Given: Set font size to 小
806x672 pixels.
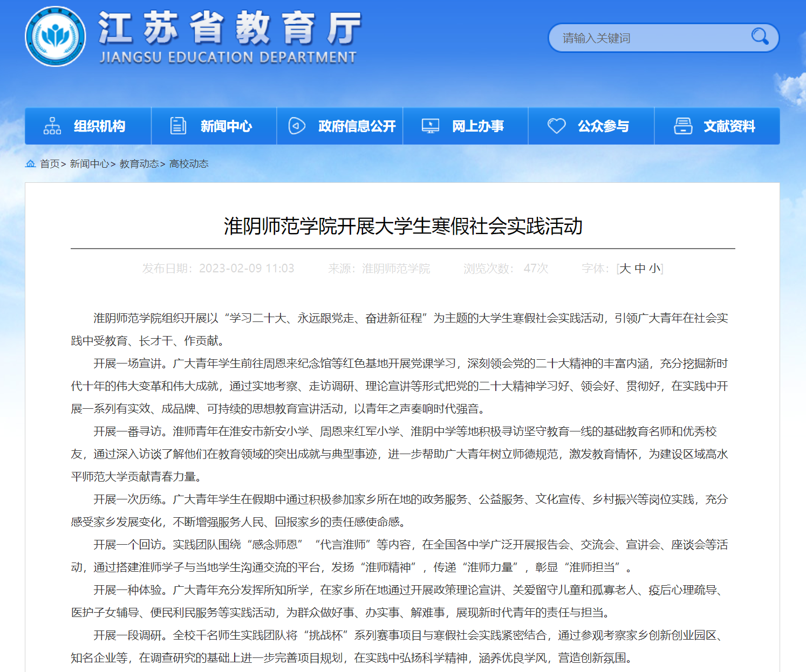Looking at the screenshot, I should [654, 269].
